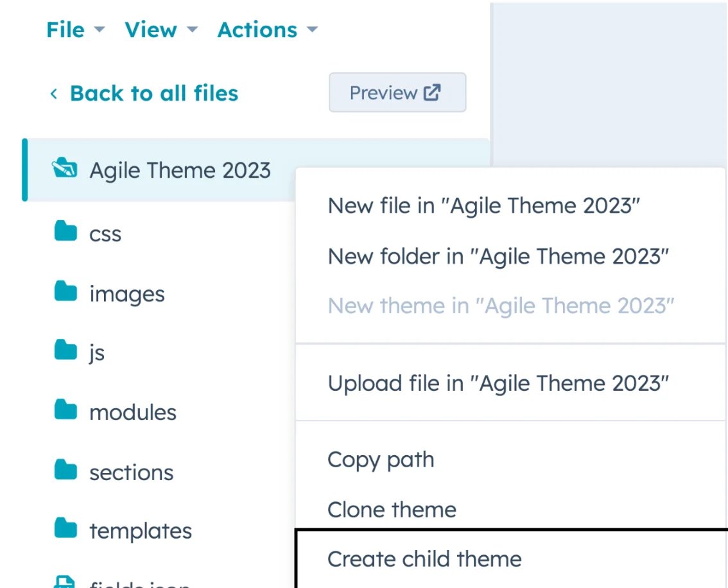Click the back chevron before Back to all files

click(54, 94)
